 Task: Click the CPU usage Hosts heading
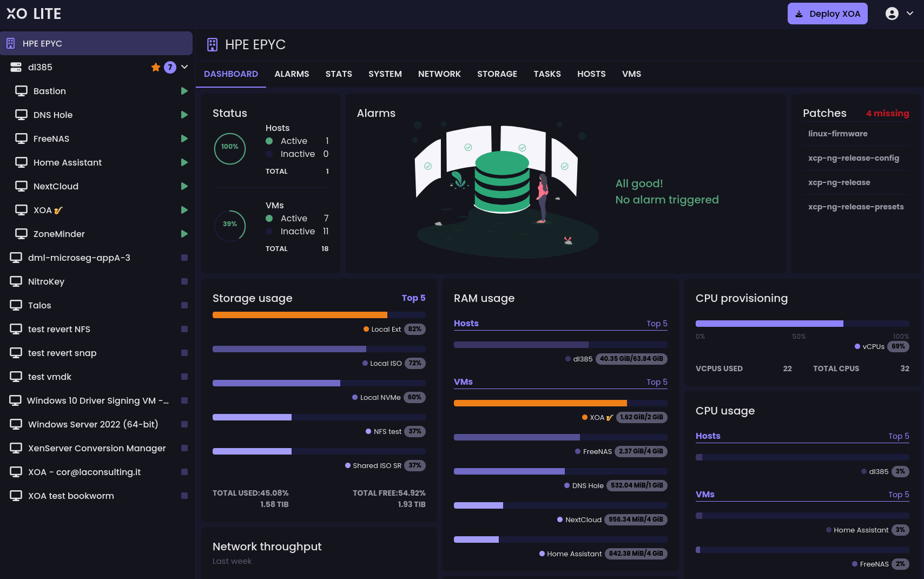tap(708, 436)
